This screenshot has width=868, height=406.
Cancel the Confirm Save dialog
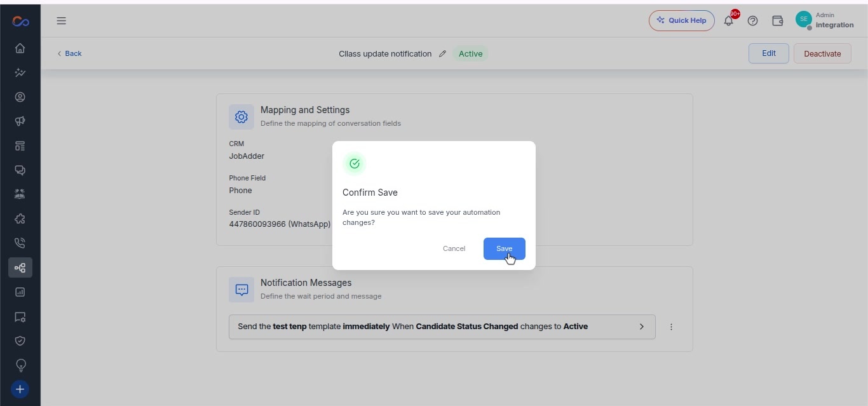[x=454, y=248]
